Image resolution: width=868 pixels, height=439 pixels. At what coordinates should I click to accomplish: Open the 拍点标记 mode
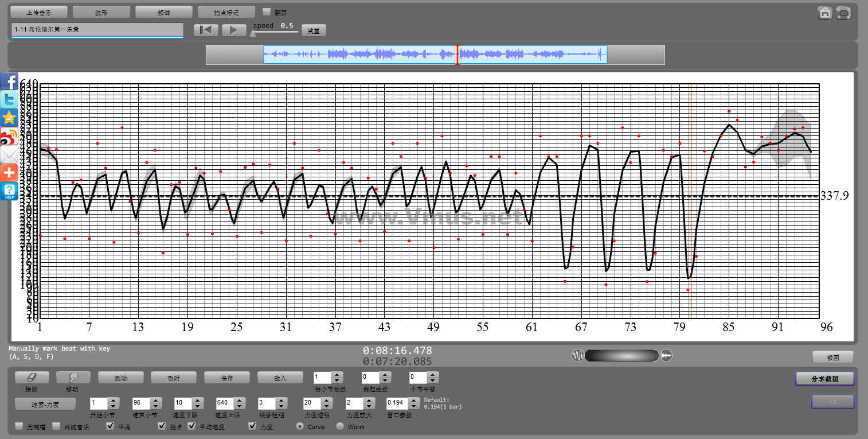coord(226,11)
